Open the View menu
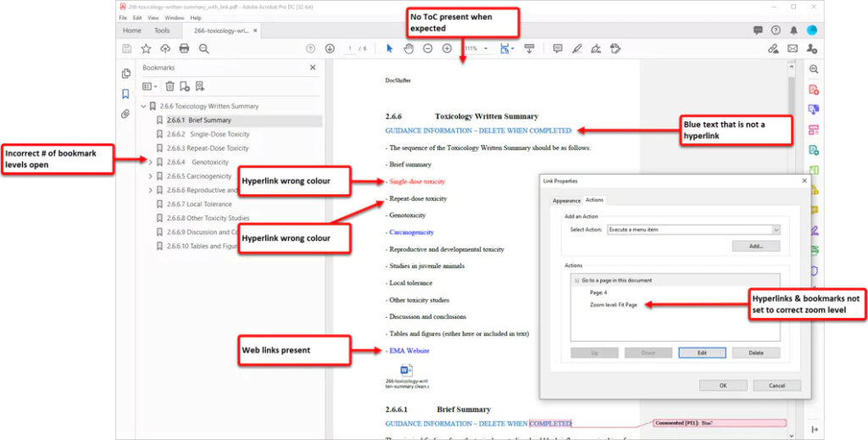 pos(153,18)
